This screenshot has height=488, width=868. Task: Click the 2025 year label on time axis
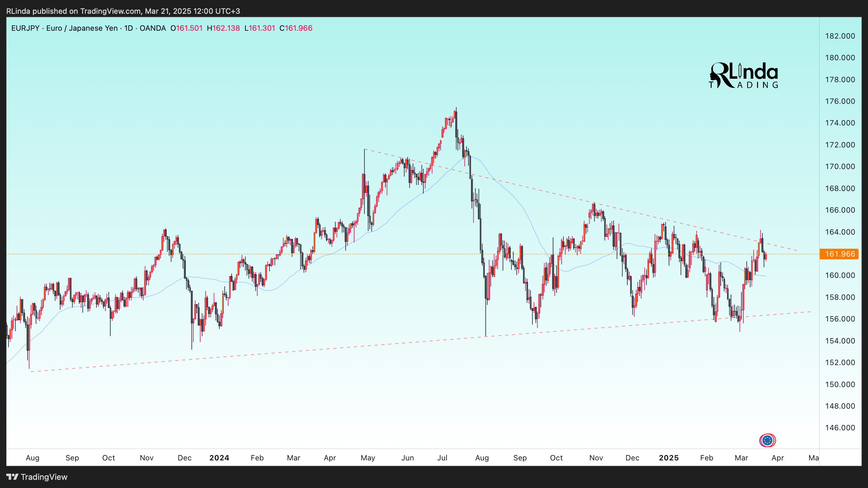(668, 458)
